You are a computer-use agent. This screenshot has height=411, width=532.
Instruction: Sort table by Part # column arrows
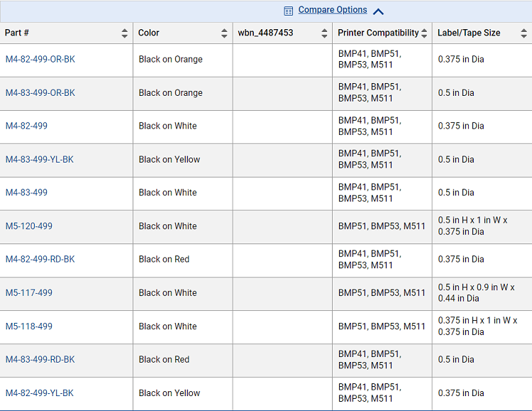click(x=125, y=33)
